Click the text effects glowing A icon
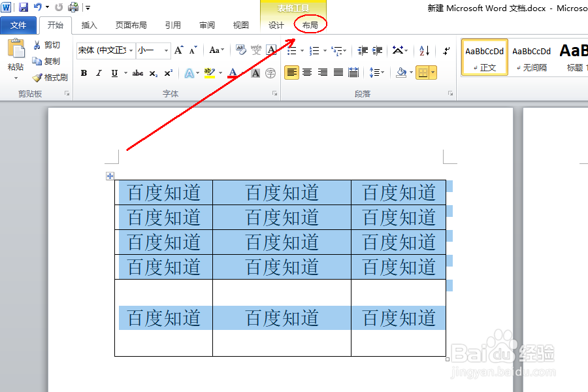Image resolution: width=588 pixels, height=392 pixels. point(189,73)
